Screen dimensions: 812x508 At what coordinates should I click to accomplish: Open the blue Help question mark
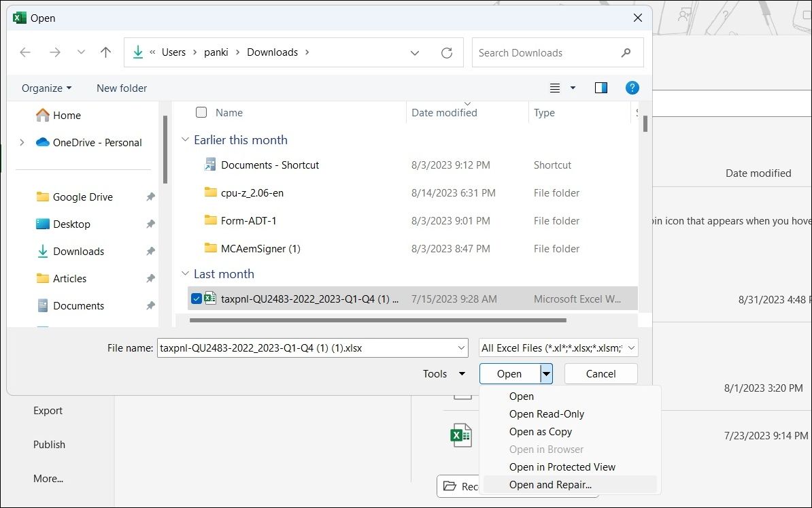pyautogui.click(x=632, y=88)
